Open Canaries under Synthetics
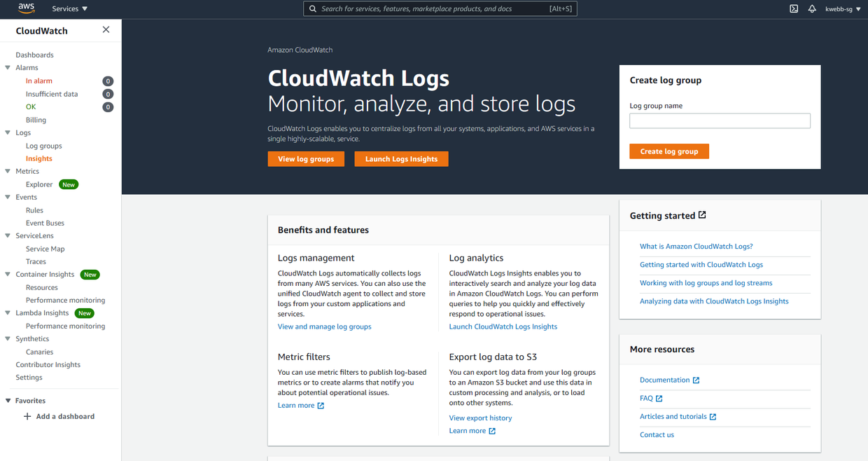The width and height of the screenshot is (868, 461). (x=39, y=352)
